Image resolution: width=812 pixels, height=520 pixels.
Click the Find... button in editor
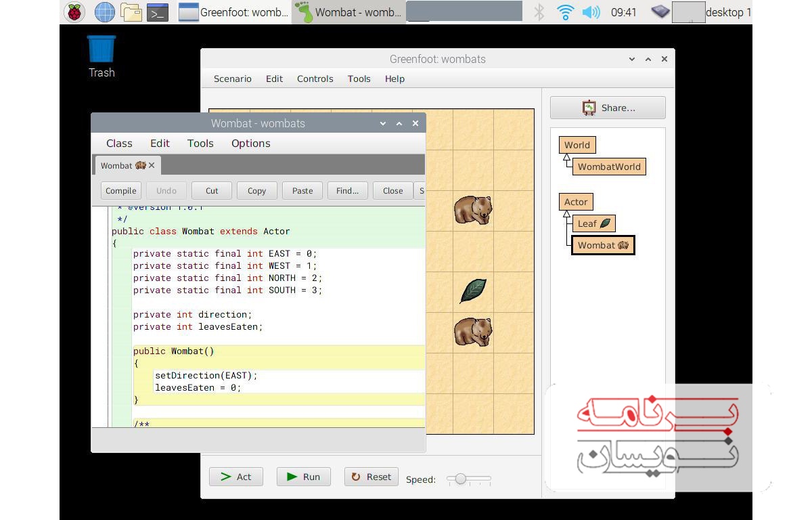(347, 191)
